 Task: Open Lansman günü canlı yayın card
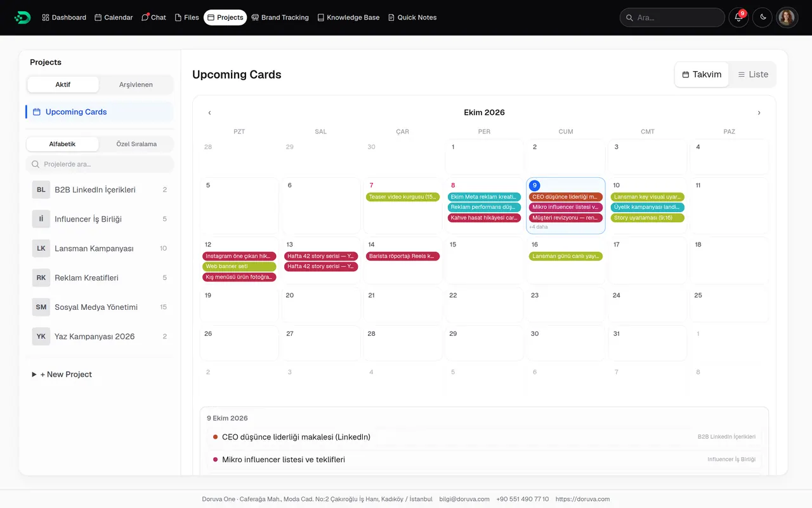pos(566,257)
